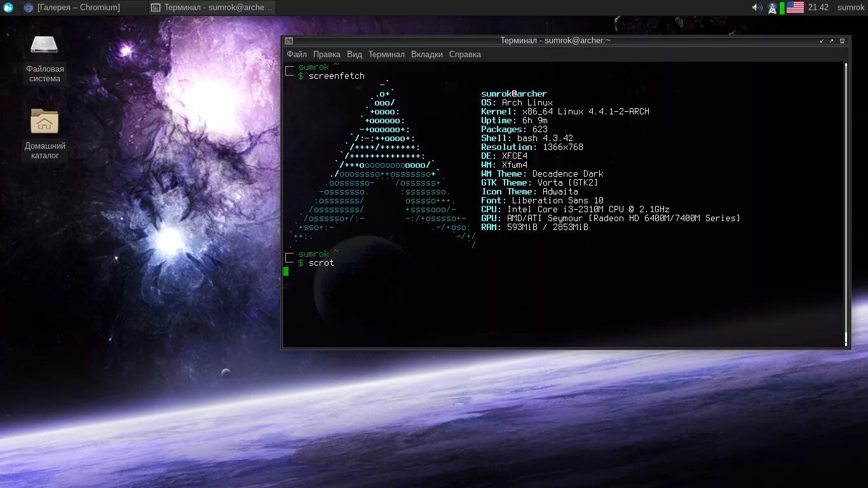Close the terminal window
868x488 pixels.
[x=842, y=41]
